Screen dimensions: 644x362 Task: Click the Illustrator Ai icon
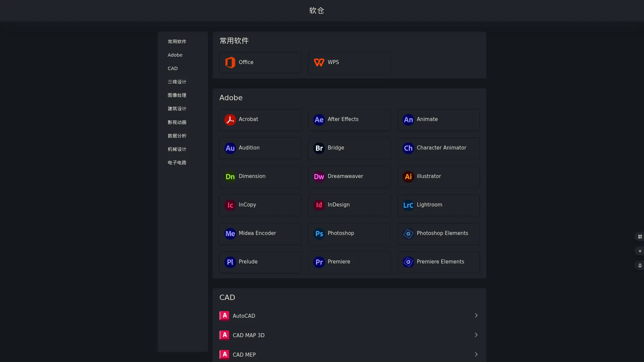point(408,177)
